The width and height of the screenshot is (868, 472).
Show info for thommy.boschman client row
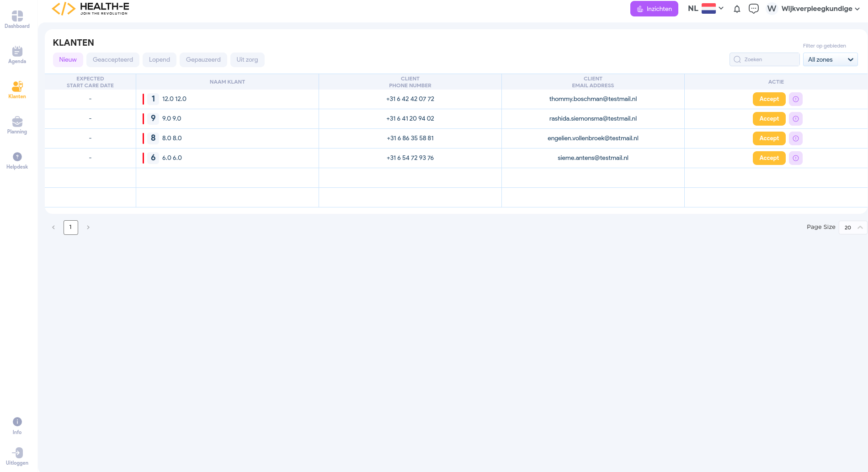point(795,99)
